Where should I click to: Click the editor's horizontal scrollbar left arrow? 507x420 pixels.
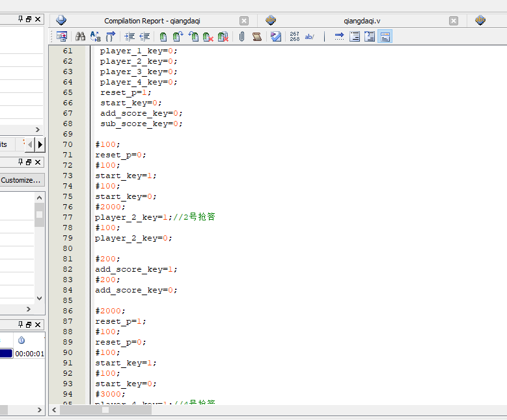pyautogui.click(x=54, y=410)
